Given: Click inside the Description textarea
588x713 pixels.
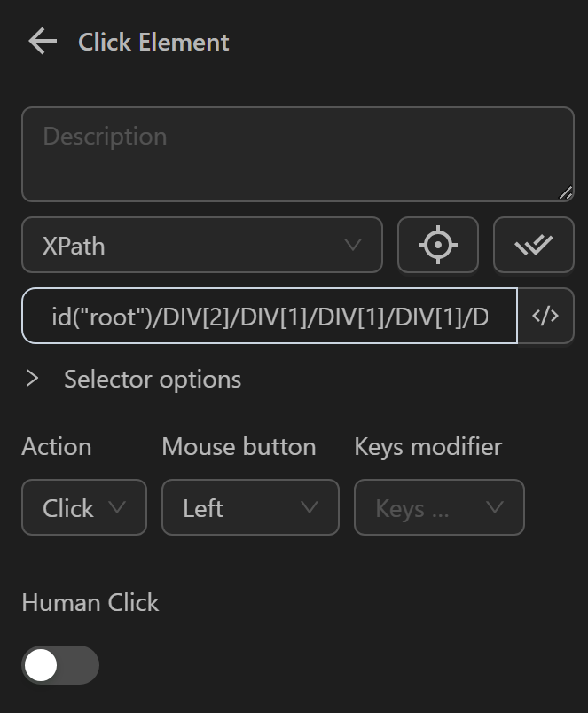Looking at the screenshot, I should click(297, 154).
